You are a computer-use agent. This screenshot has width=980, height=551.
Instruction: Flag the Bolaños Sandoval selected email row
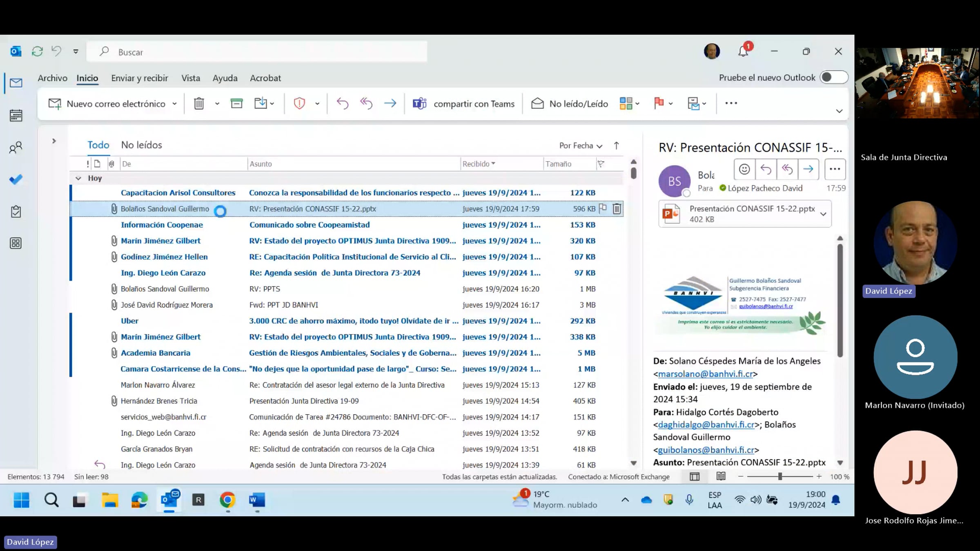pyautogui.click(x=603, y=209)
